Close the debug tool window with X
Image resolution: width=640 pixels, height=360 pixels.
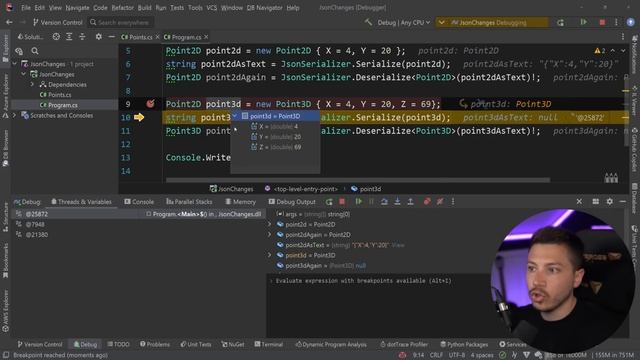point(579,202)
